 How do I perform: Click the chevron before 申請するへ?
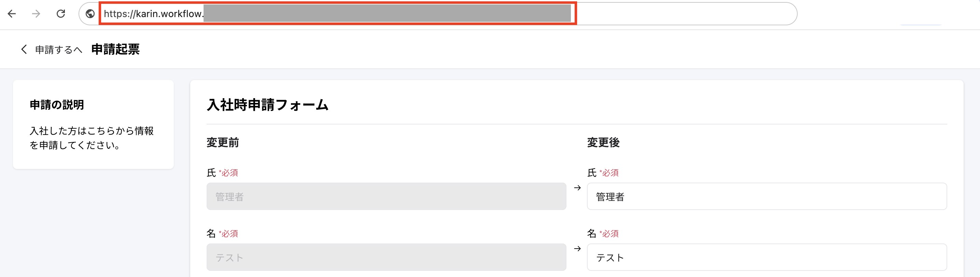click(24, 50)
